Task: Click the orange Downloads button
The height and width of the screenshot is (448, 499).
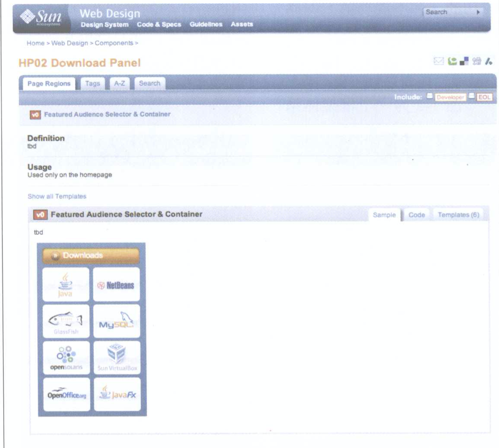Action: coord(91,256)
